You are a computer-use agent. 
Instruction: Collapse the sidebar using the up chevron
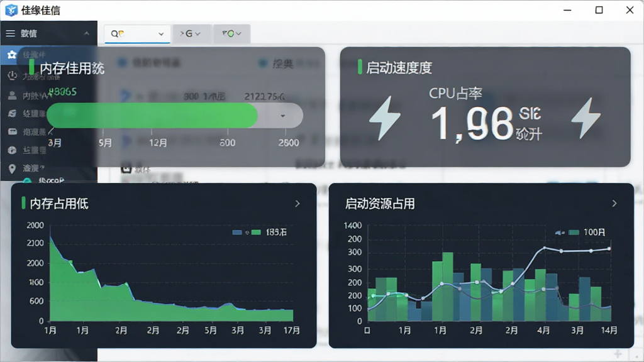86,33
